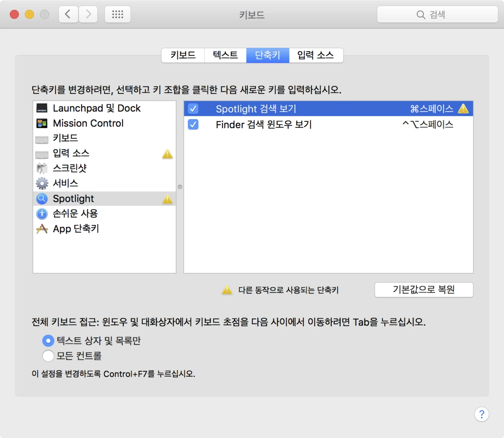Uncheck Finder 검색 윈도우 보기 checkbox
The width and height of the screenshot is (504, 438).
tap(193, 124)
